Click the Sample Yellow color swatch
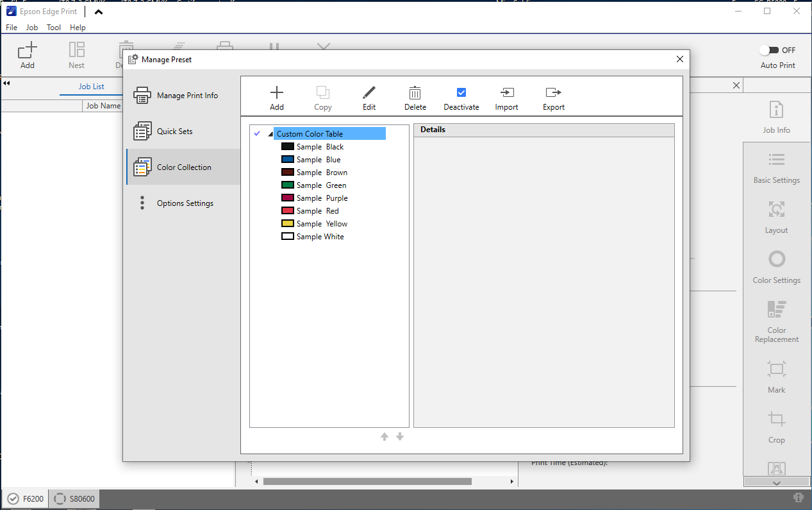Screen dimensions: 812x510 click(x=288, y=224)
